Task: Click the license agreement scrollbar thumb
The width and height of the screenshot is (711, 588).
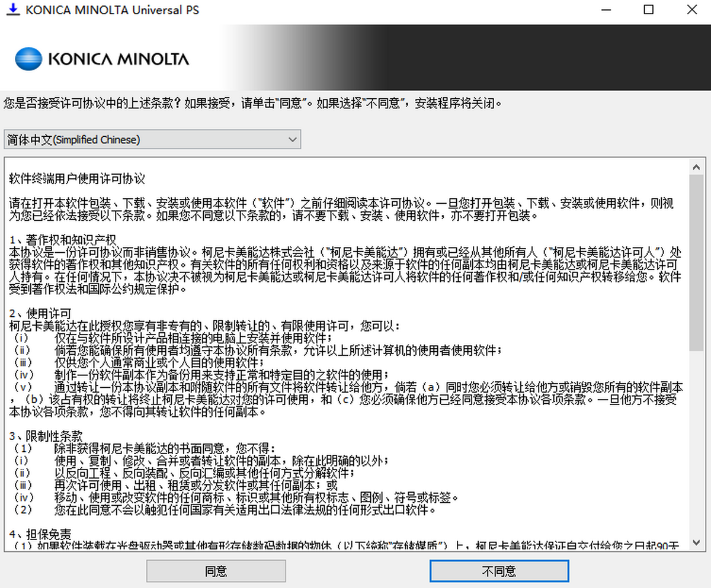Action: (696, 262)
